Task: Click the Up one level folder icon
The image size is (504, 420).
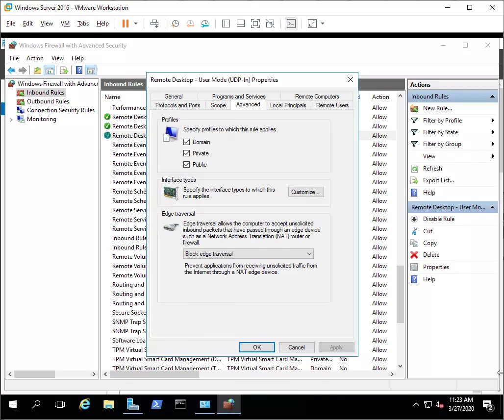Action: [38, 70]
